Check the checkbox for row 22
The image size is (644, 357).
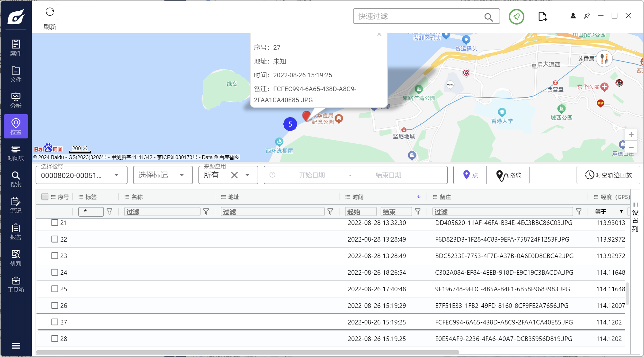(x=55, y=239)
